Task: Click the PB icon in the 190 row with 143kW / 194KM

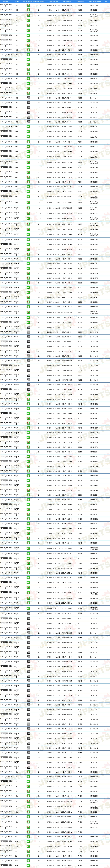Action: pos(28,79)
